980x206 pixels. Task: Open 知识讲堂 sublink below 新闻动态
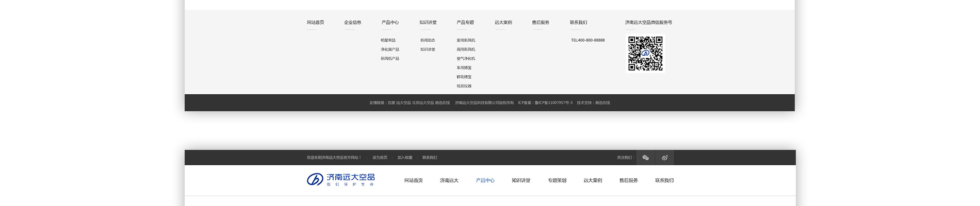(428, 49)
